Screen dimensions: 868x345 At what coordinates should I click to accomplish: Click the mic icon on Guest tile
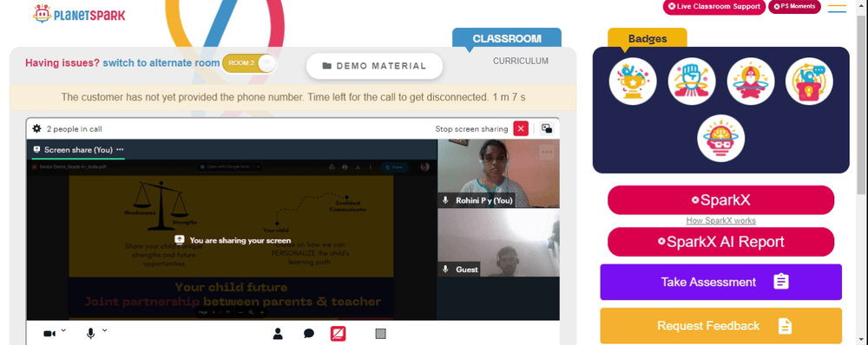pyautogui.click(x=445, y=270)
